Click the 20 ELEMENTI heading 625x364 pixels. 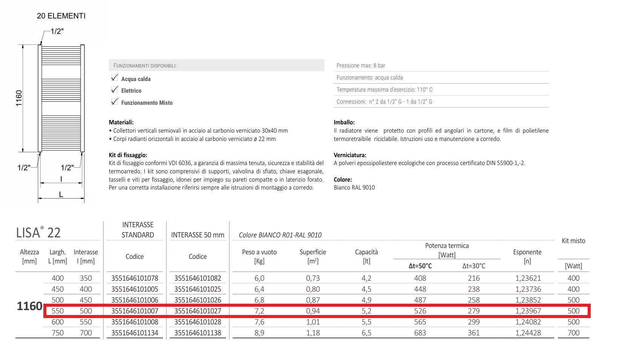[x=61, y=16]
